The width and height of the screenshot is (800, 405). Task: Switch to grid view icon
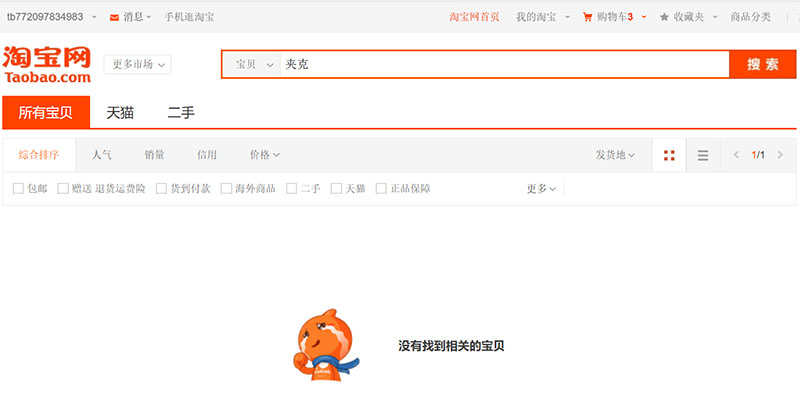pyautogui.click(x=669, y=155)
